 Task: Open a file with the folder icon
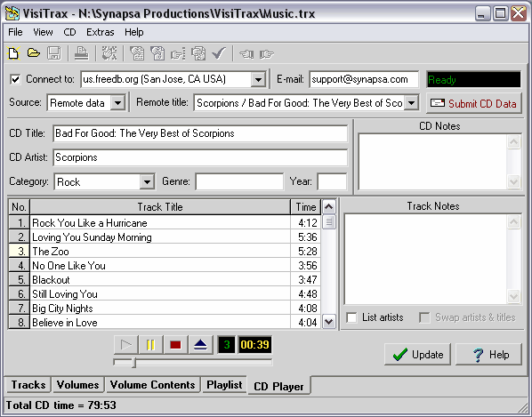(34, 53)
